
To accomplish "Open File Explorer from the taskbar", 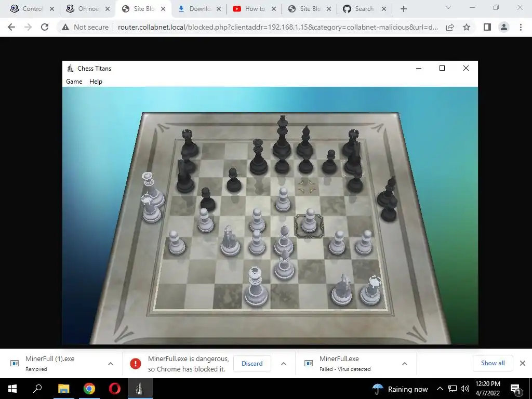I will click(63, 389).
